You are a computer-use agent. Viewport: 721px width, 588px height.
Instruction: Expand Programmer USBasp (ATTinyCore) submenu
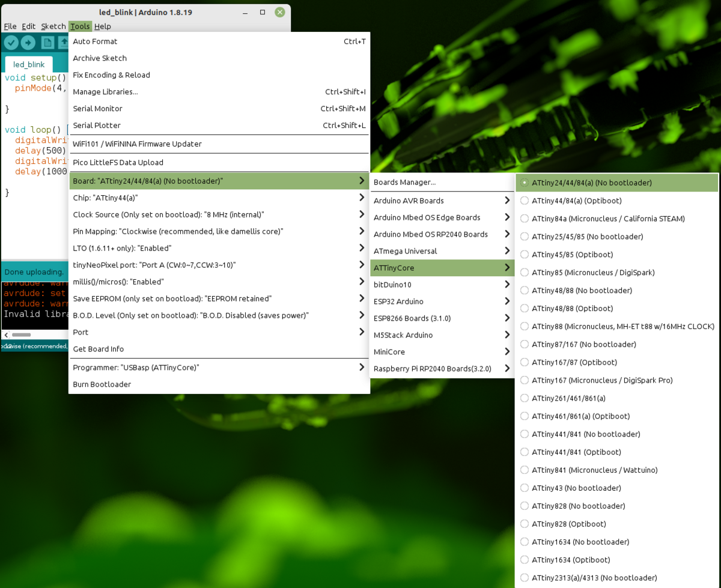pyautogui.click(x=219, y=368)
